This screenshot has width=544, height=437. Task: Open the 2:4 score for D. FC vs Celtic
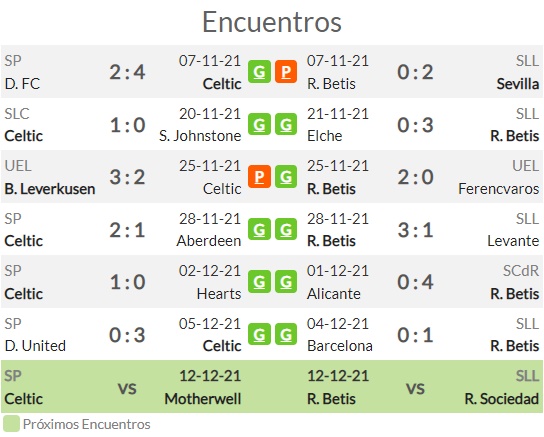click(127, 72)
